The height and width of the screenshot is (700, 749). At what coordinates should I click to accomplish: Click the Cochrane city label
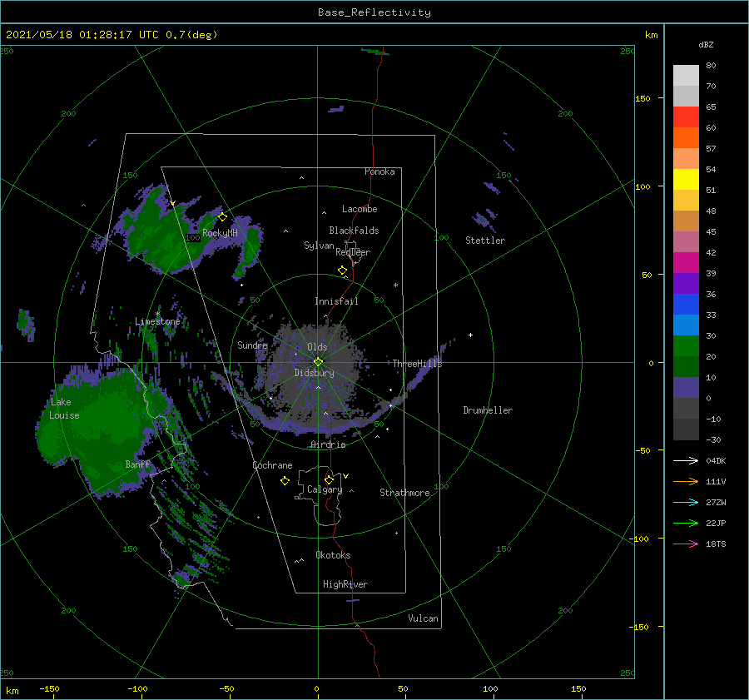click(272, 465)
